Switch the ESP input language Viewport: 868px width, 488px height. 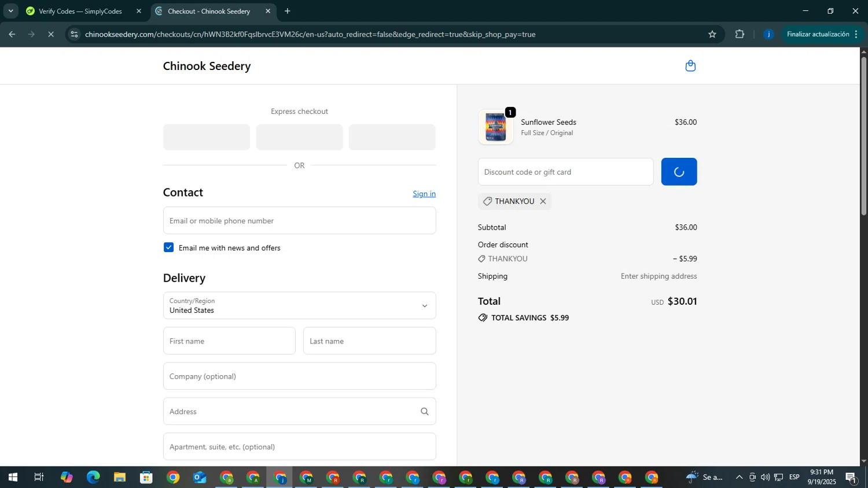(x=795, y=477)
